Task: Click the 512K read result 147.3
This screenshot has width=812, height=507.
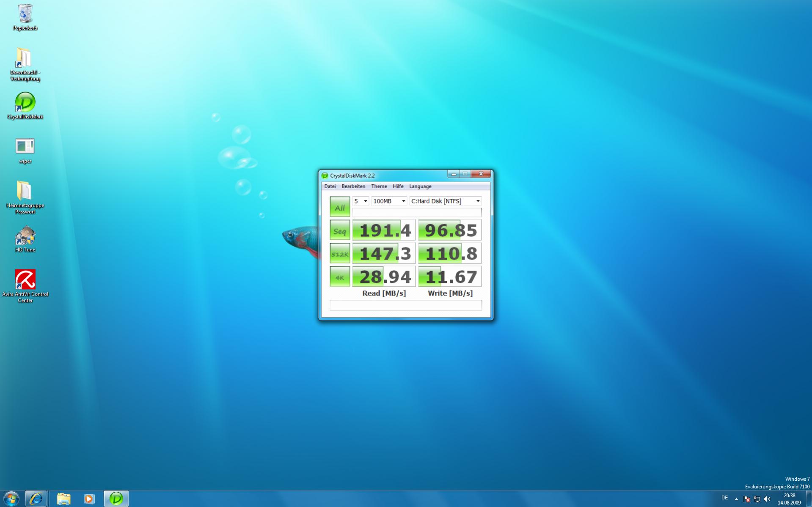Action: [384, 254]
